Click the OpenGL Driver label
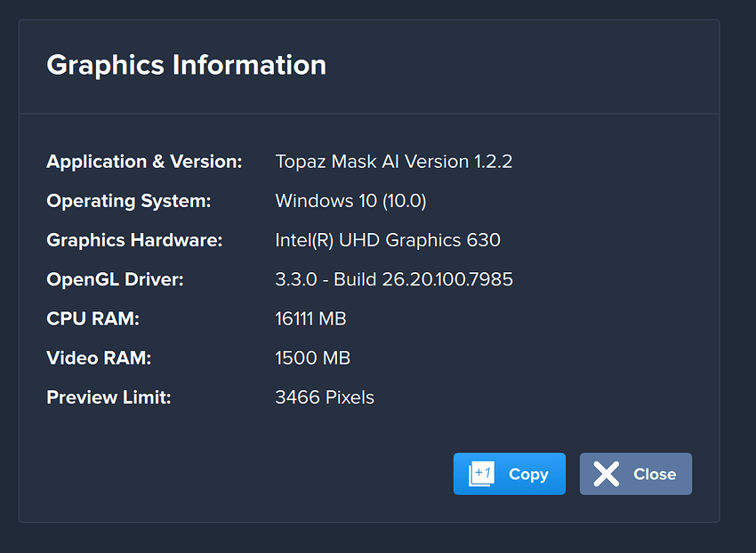This screenshot has width=756, height=553. pos(116,280)
